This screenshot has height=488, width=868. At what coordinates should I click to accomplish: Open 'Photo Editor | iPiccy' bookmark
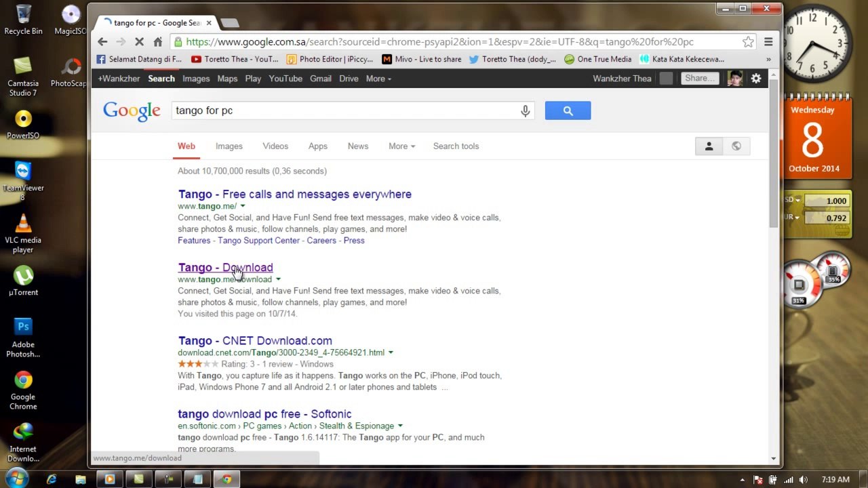(x=330, y=60)
